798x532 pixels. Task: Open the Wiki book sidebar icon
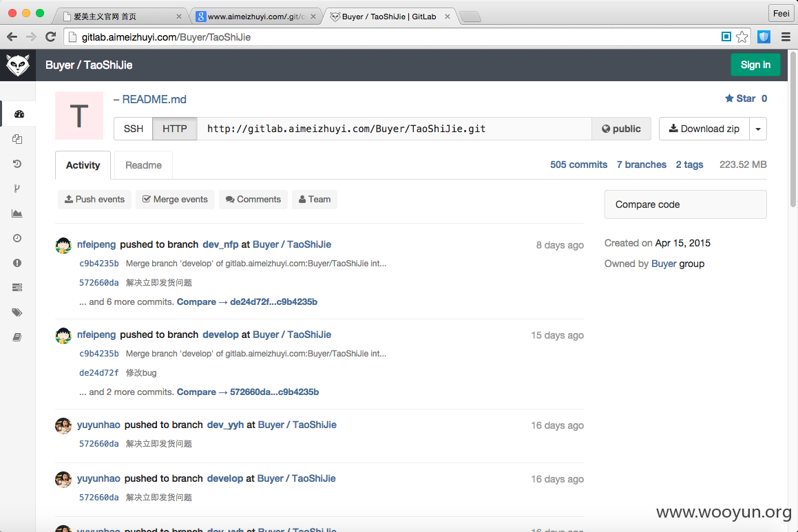[17, 337]
